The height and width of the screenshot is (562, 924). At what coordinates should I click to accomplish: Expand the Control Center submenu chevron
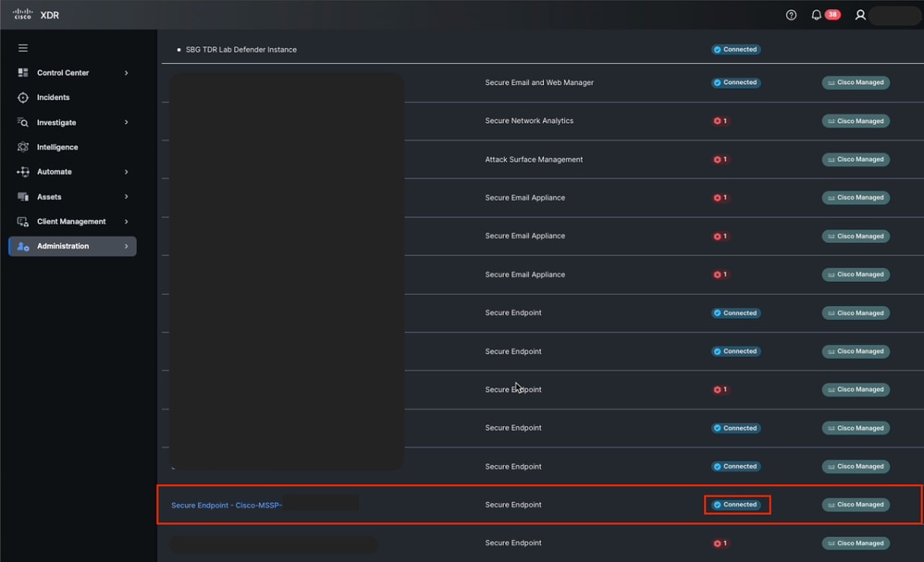coord(126,72)
